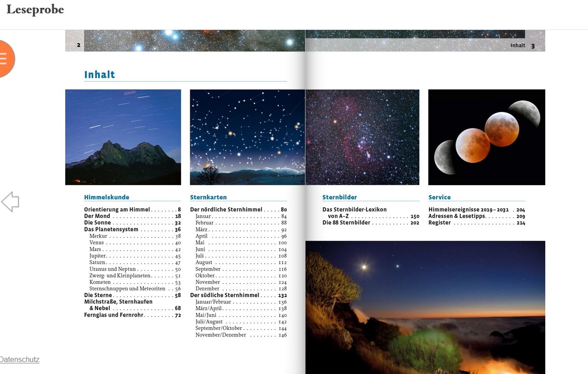Click 'Das Planetensystem' in the contents

pos(111,229)
